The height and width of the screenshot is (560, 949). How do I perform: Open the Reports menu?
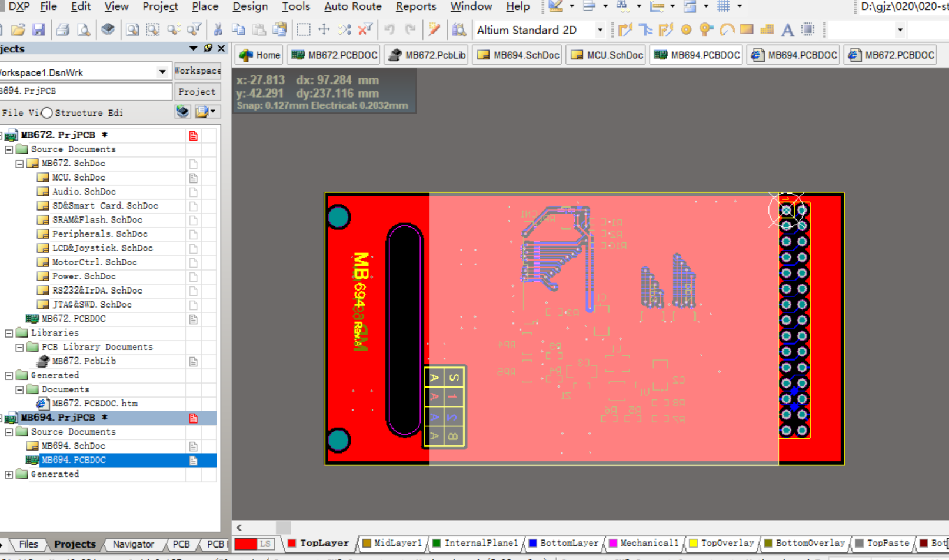tap(415, 6)
